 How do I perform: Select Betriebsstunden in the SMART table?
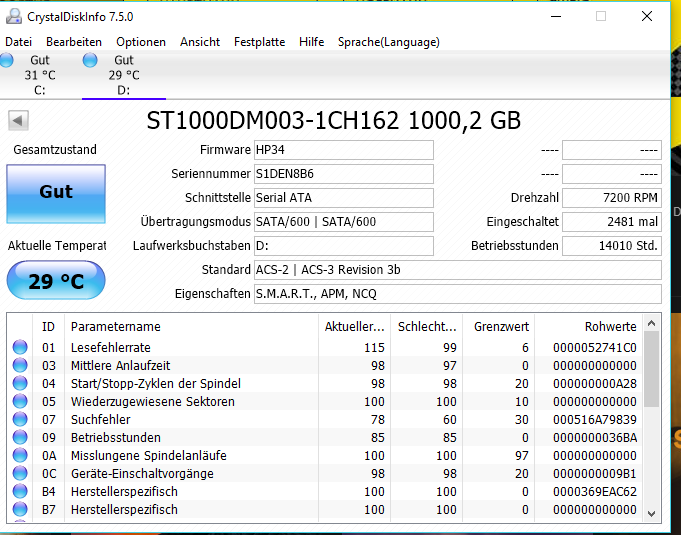click(x=116, y=438)
